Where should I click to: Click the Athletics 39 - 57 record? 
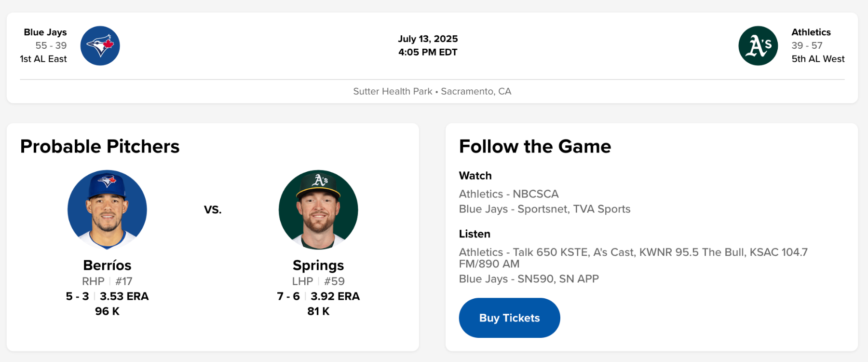[807, 45]
